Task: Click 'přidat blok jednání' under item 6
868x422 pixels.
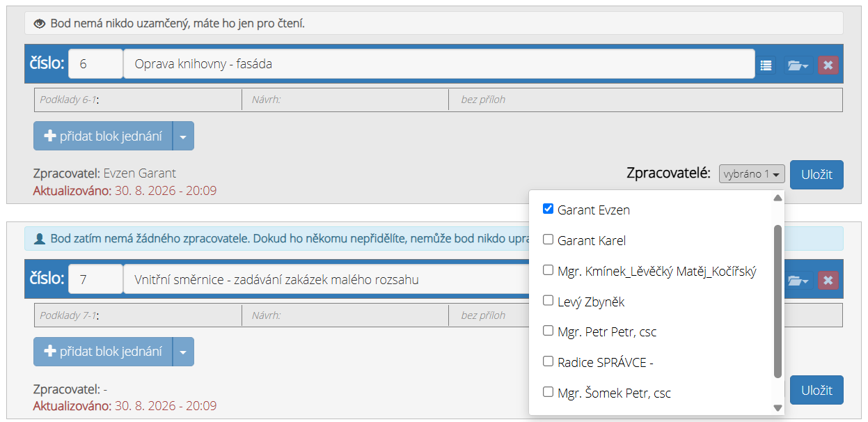Action: coord(102,136)
